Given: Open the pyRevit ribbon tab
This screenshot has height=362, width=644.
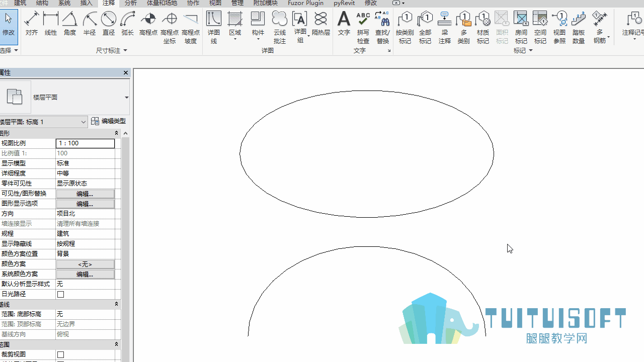Looking at the screenshot, I should (x=344, y=3).
